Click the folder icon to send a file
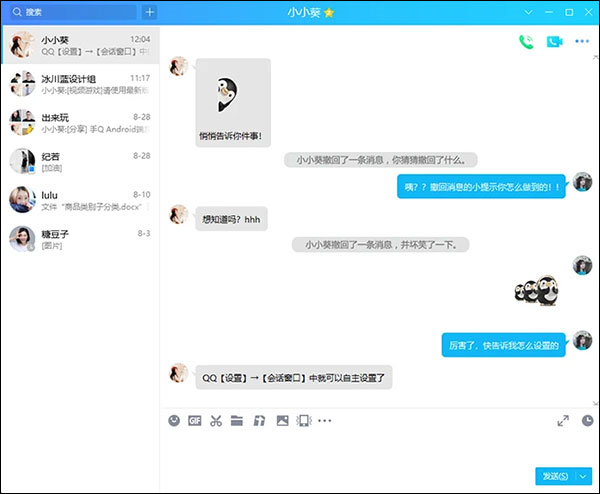Image resolution: width=600 pixels, height=494 pixels. [237, 421]
